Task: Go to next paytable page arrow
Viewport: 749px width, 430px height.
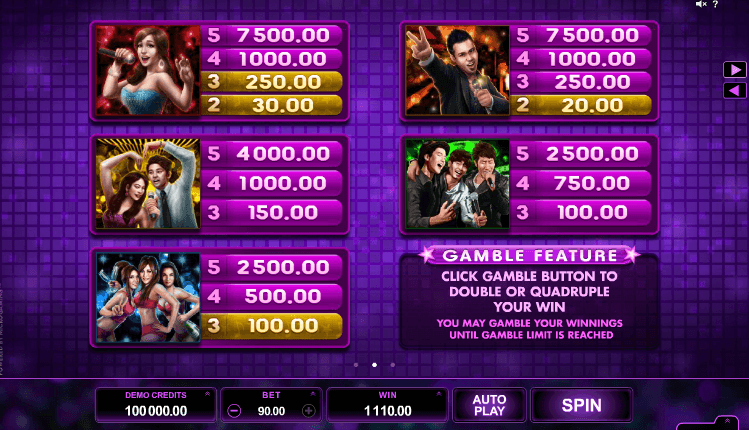Action: click(x=735, y=70)
